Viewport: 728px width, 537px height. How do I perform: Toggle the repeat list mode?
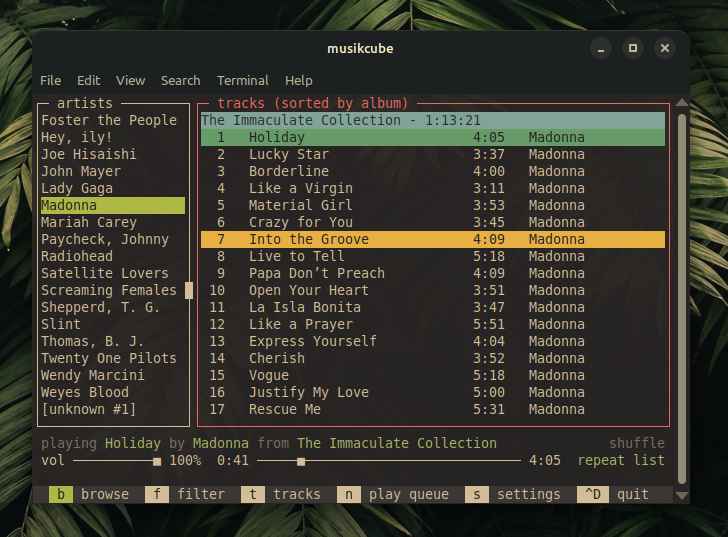coord(621,460)
